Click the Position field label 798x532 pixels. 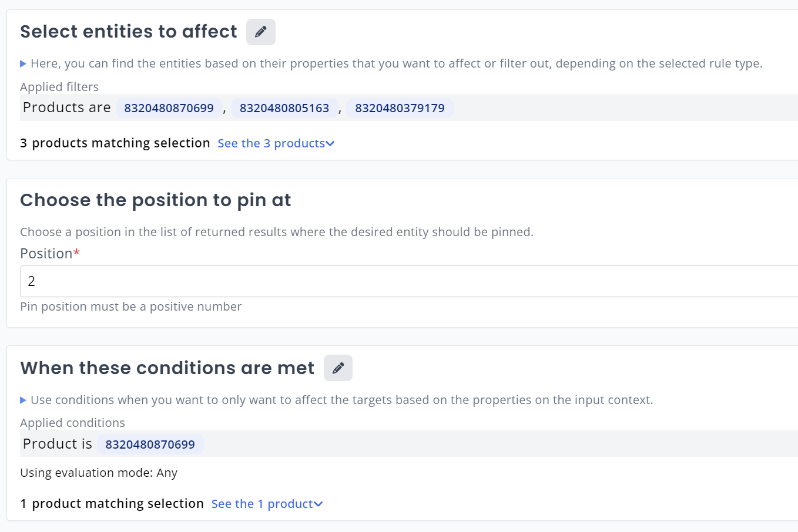point(47,254)
